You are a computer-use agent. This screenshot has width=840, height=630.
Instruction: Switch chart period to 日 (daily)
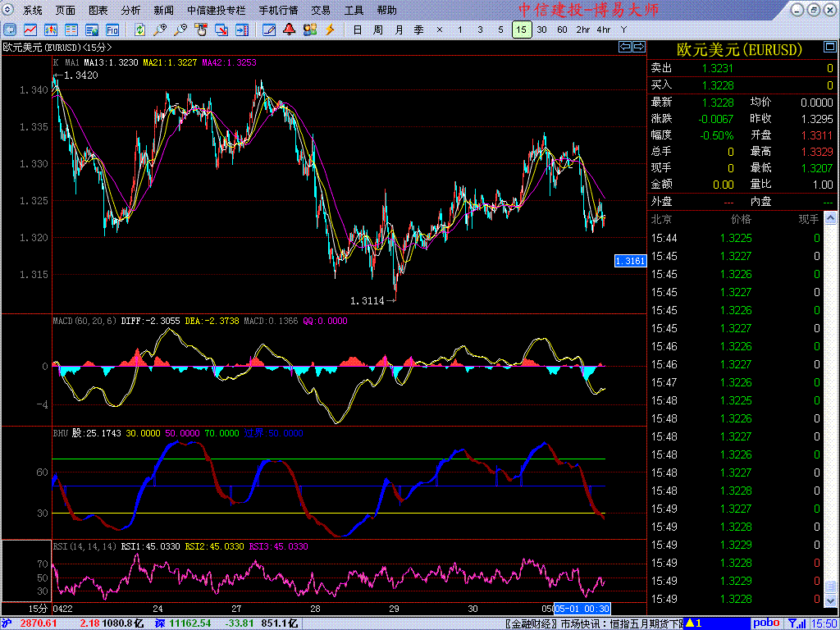358,30
